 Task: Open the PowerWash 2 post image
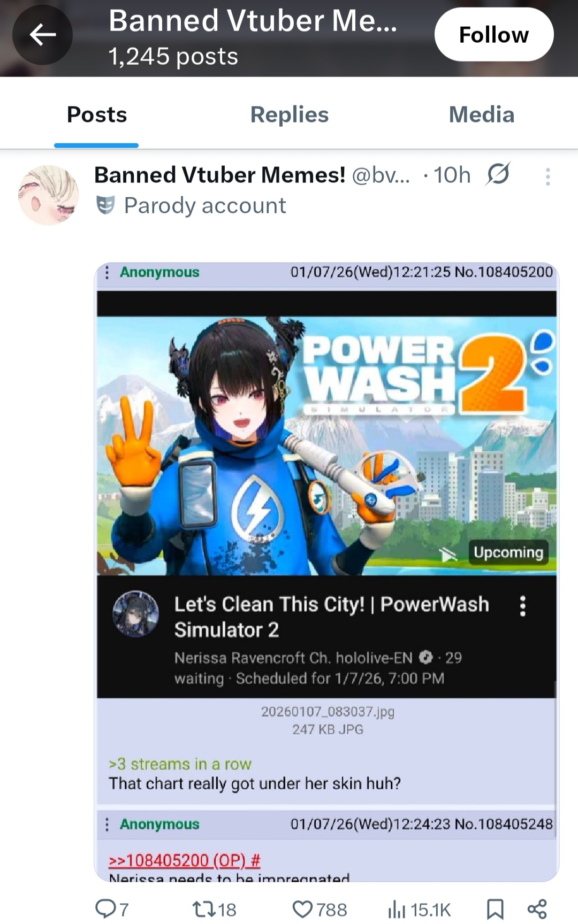[326, 572]
